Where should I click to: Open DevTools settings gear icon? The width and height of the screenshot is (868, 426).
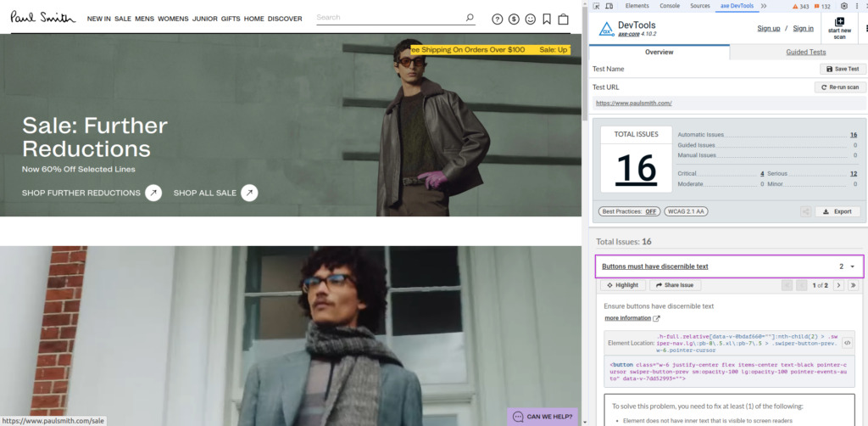click(844, 6)
